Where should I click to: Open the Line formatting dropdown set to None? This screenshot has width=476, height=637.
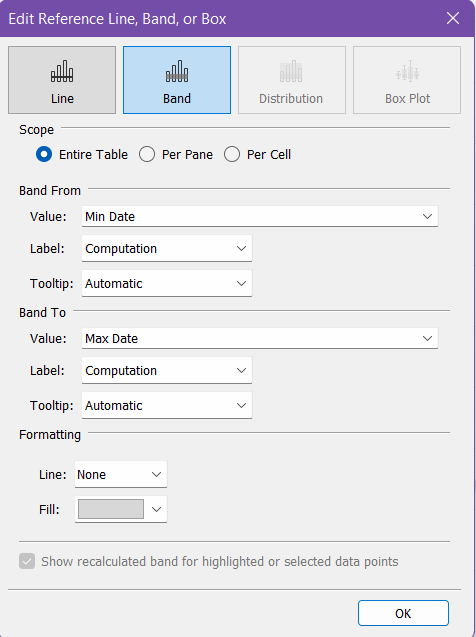121,474
